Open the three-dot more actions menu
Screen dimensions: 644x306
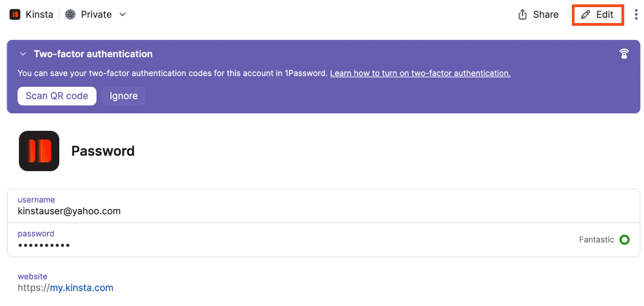[x=636, y=14]
